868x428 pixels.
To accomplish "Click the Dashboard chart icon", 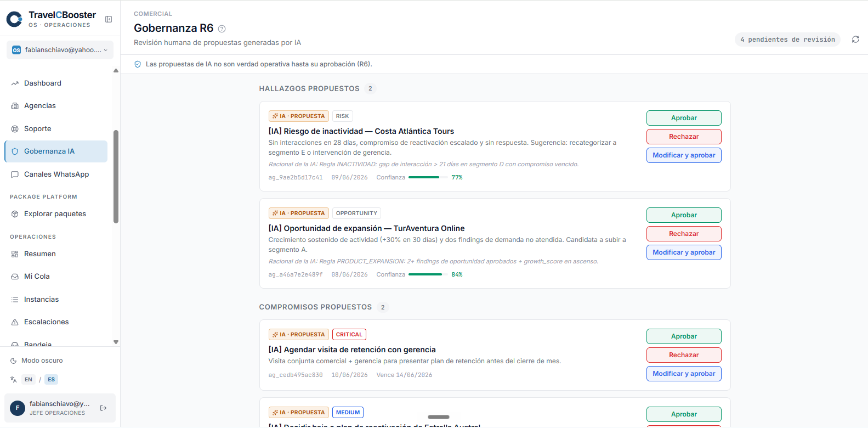I will 15,83.
